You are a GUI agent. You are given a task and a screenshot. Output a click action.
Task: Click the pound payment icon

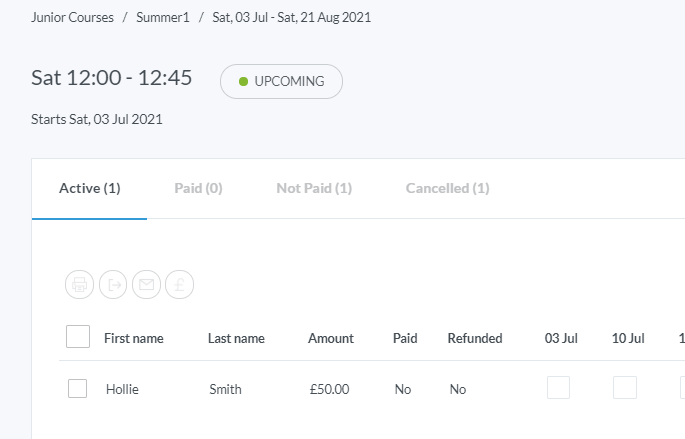pos(179,285)
